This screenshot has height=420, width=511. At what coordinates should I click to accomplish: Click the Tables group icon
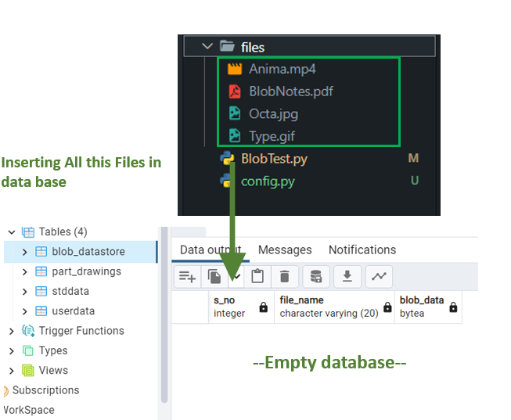click(x=28, y=232)
